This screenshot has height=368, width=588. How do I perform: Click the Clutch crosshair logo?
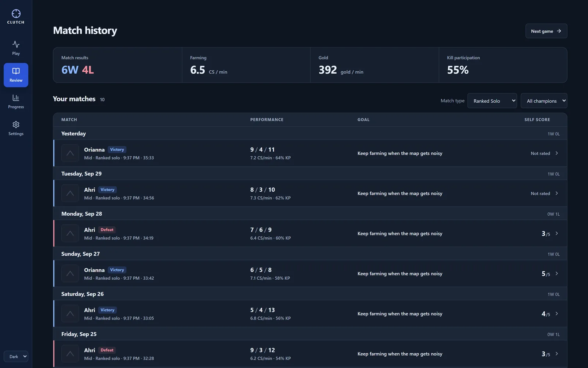[16, 14]
